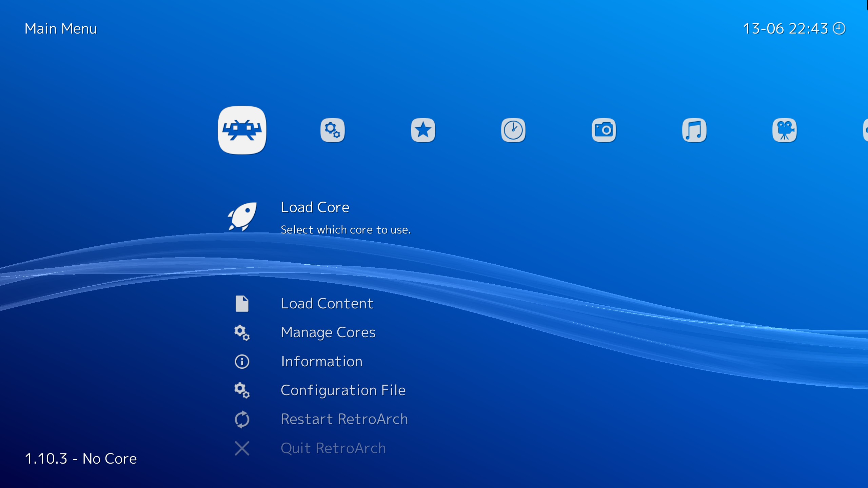868x488 pixels.
Task: Click the clock icon beside the time
Action: (x=839, y=28)
